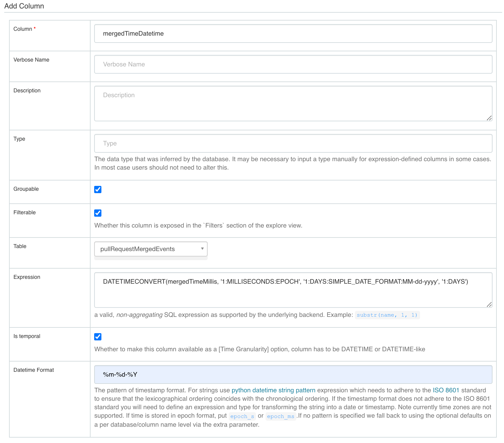Viewport: 504px width, 443px height.
Task: Click the Table dropdown arrow
Action: point(202,249)
